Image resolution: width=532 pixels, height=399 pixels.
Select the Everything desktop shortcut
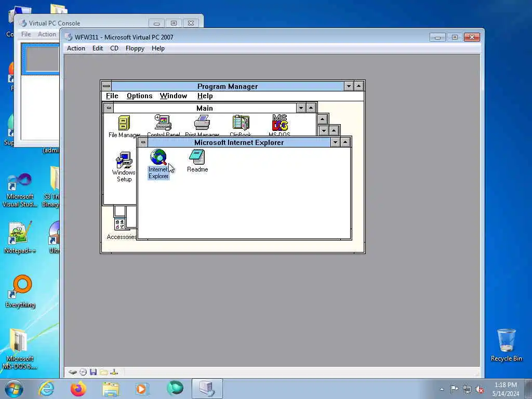(20, 291)
